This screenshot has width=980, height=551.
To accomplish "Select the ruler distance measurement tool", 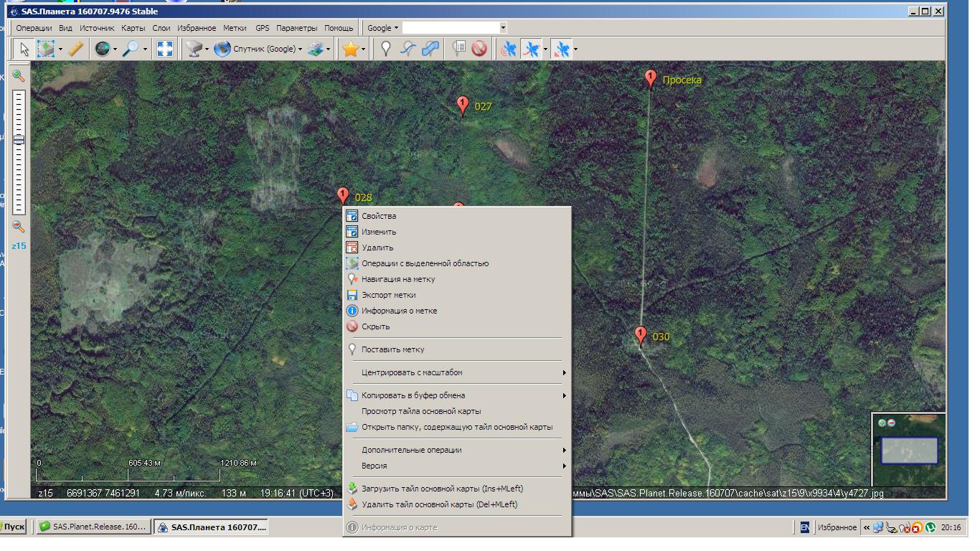I will click(x=75, y=49).
